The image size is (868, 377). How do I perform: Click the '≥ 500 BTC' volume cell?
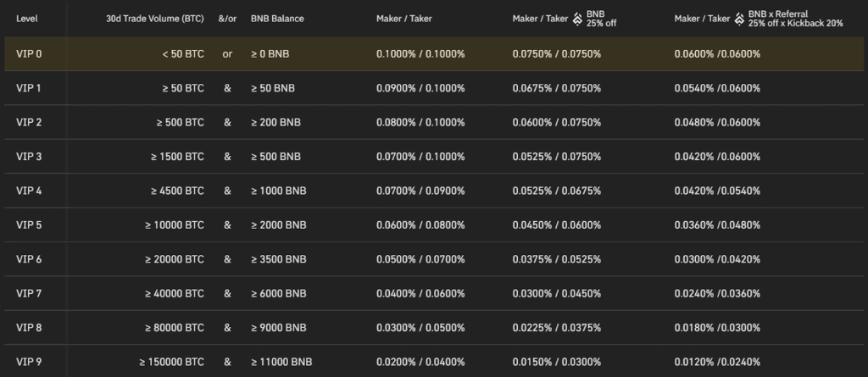click(x=180, y=122)
